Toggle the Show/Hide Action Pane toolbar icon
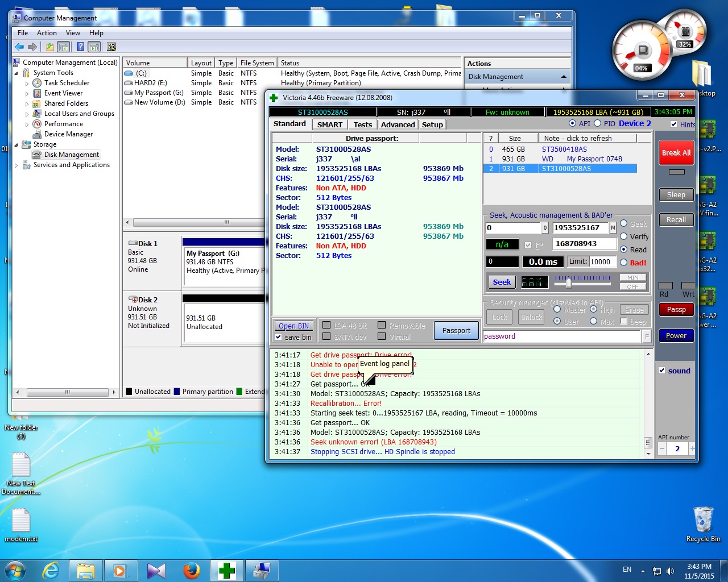 94,47
